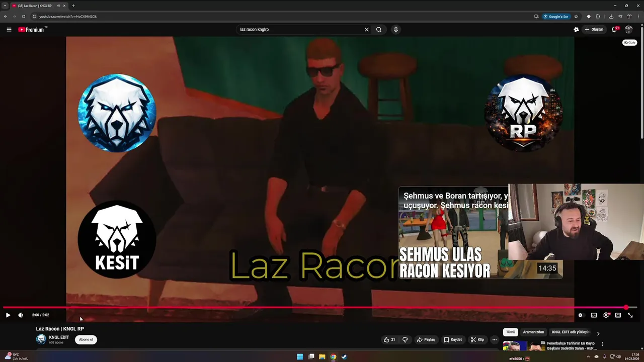Open the Oluştur create button
This screenshot has width=644, height=362.
[594, 30]
